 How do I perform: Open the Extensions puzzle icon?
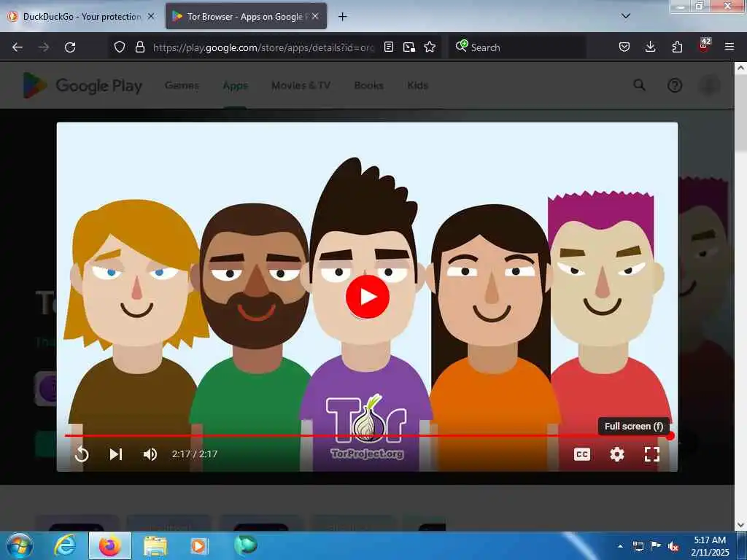click(677, 47)
